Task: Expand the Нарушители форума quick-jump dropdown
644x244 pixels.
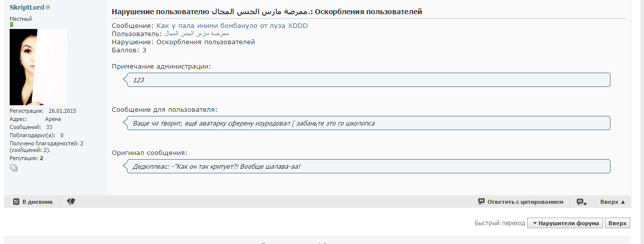Action: tap(565, 223)
